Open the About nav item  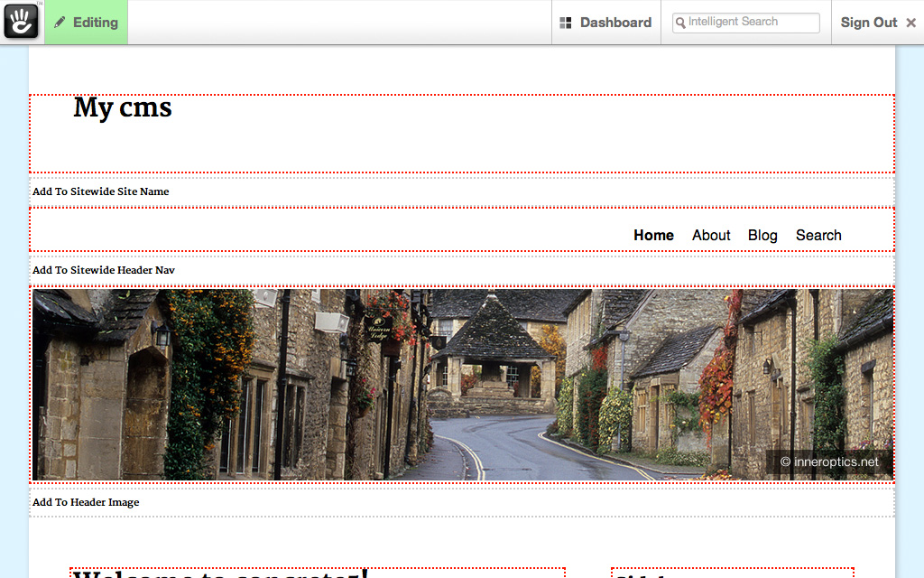711,235
